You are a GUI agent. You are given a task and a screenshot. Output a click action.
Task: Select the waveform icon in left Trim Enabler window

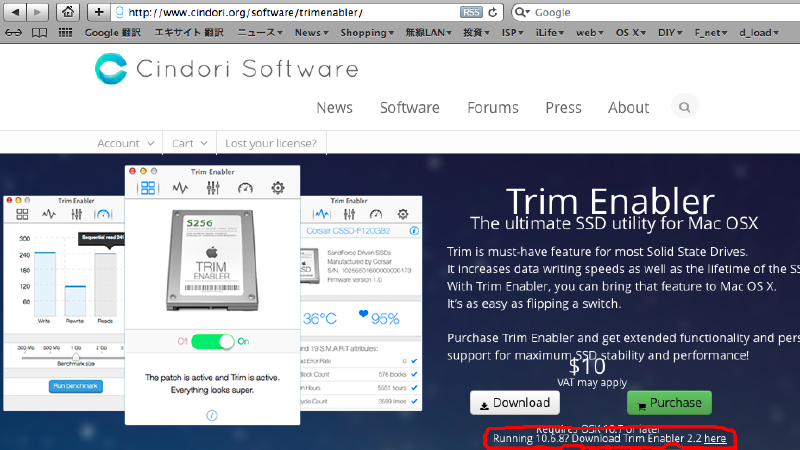[x=49, y=214]
